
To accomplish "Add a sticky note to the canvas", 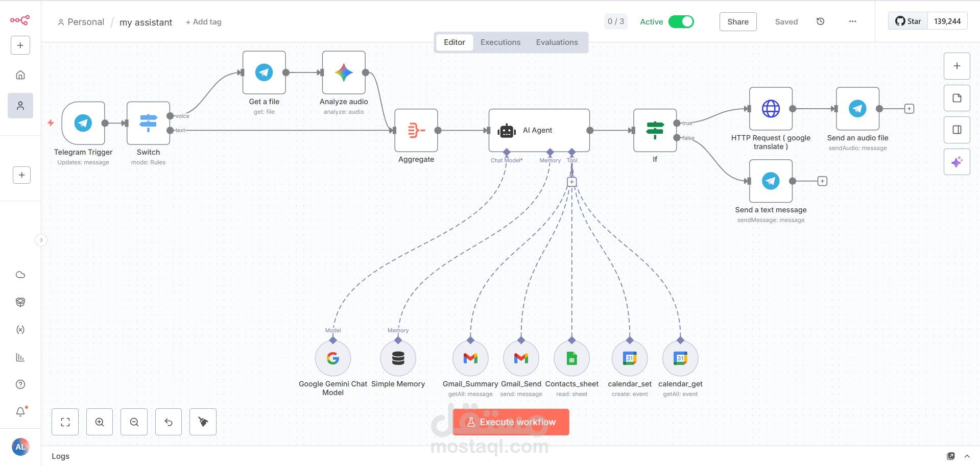I will tap(957, 98).
